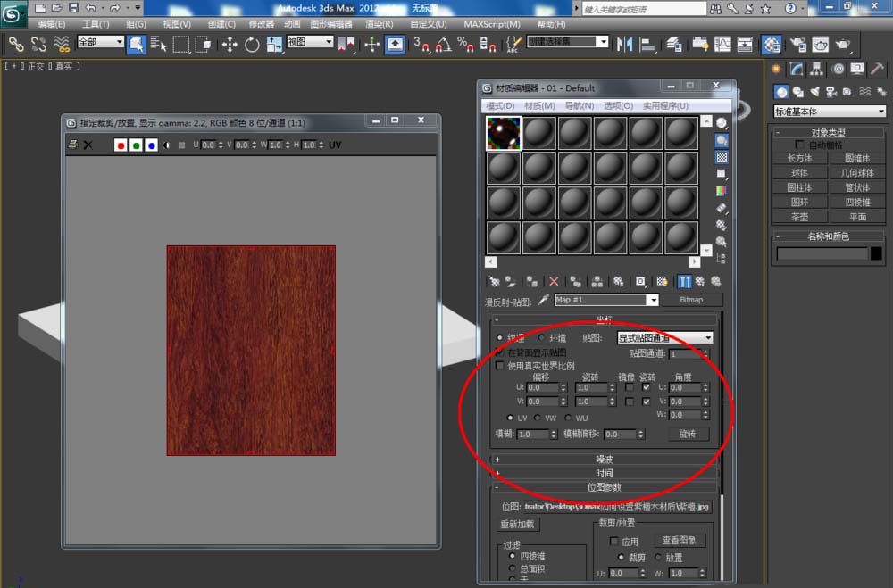The height and width of the screenshot is (588, 893).
Task: Expand the 时间 rollout
Action: point(605,473)
